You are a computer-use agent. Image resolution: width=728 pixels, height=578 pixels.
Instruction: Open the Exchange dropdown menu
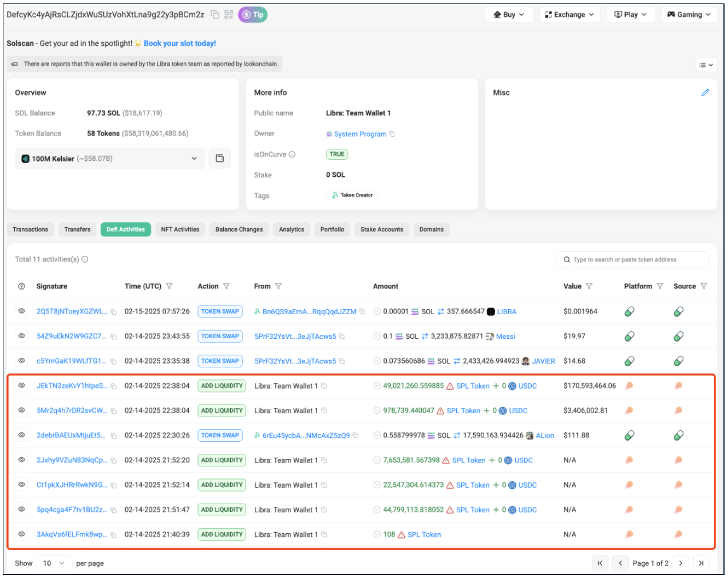569,15
